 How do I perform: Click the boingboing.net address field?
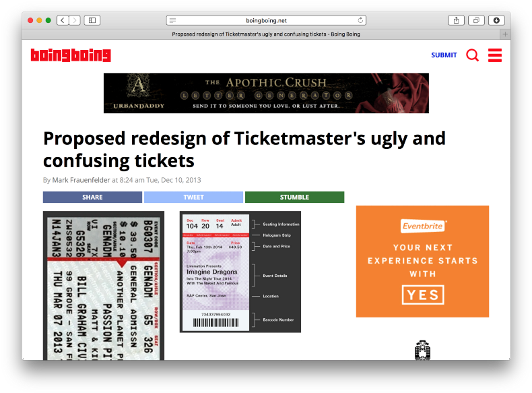266,20
